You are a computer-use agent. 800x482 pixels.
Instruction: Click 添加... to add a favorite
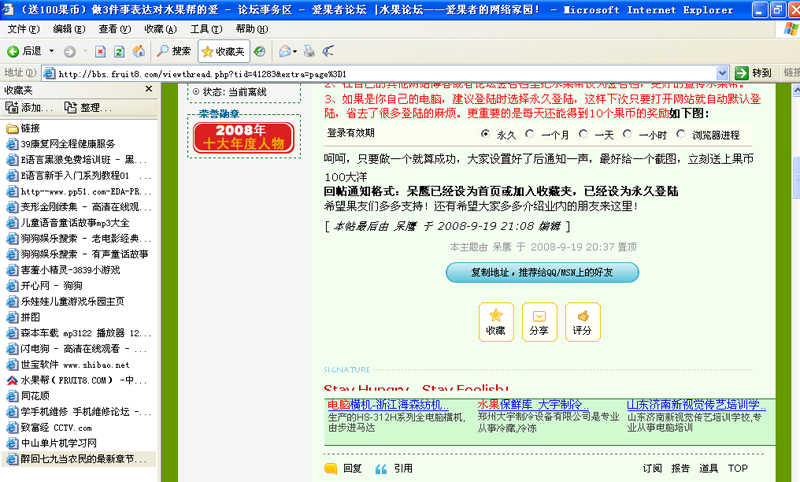[x=29, y=108]
